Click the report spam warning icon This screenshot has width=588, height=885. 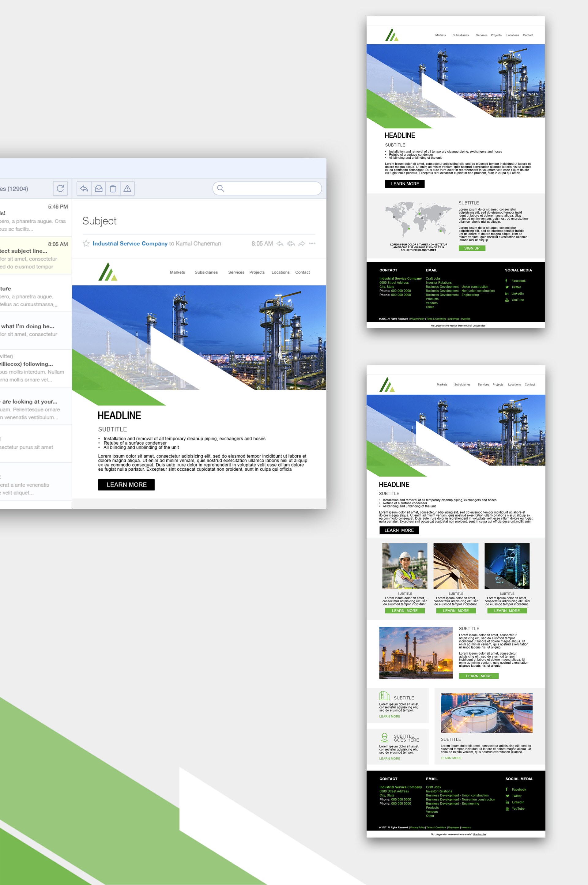(x=127, y=188)
